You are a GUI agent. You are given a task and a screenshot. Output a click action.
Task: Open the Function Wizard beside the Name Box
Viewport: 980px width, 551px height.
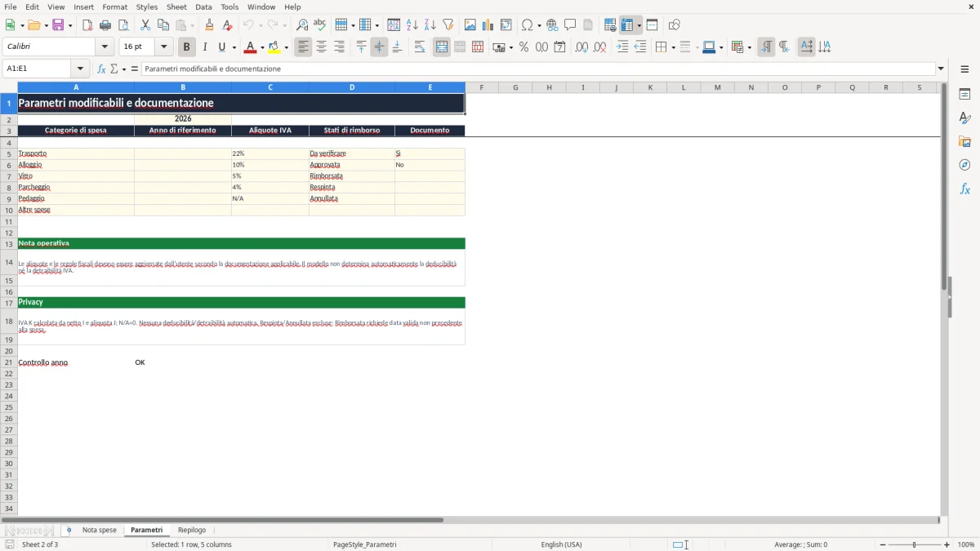coord(101,69)
